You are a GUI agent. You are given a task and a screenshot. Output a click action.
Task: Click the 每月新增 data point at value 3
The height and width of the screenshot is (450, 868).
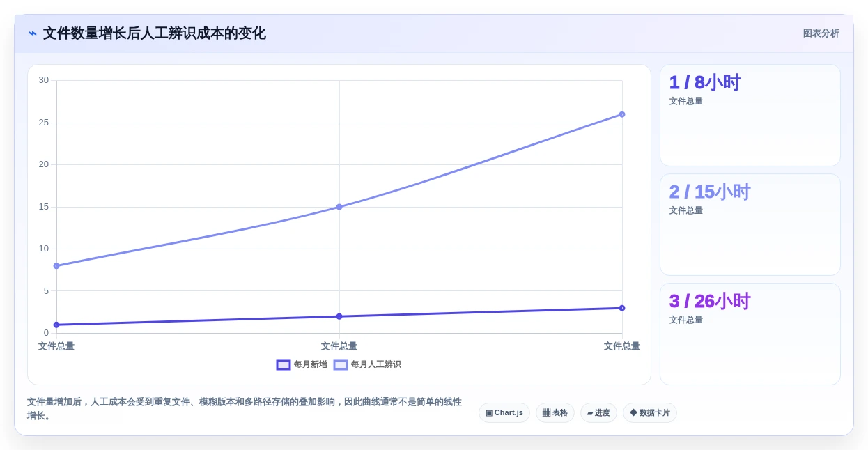click(x=622, y=308)
